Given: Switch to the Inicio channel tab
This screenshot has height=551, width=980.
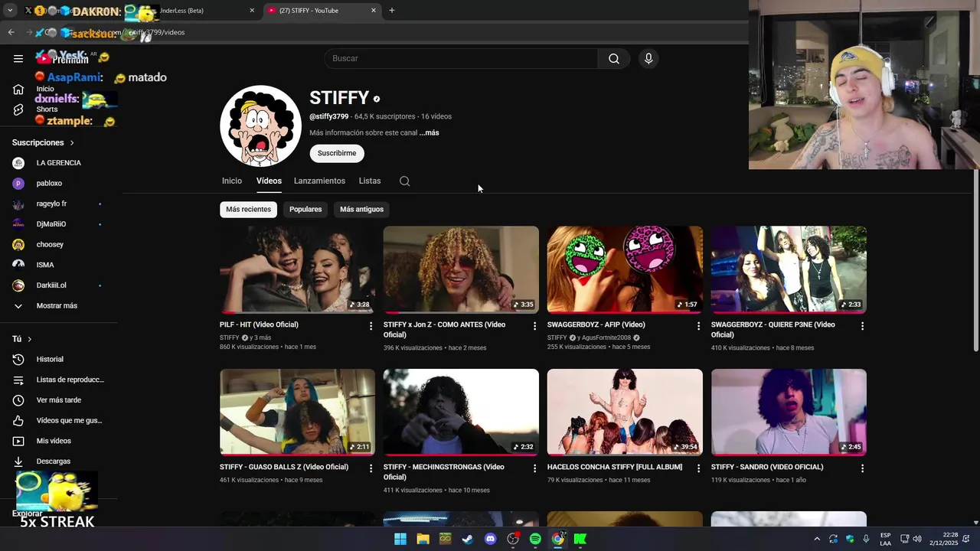Looking at the screenshot, I should pyautogui.click(x=232, y=181).
